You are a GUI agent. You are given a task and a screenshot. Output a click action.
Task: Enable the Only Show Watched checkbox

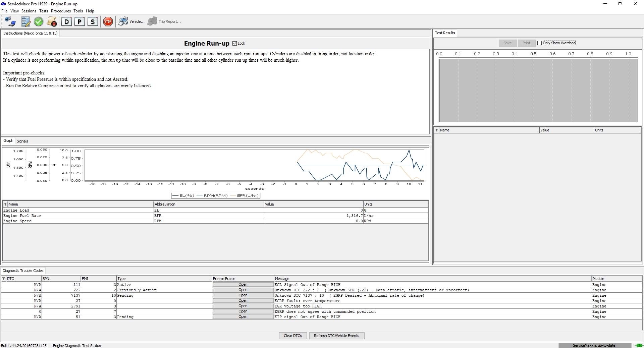point(539,43)
